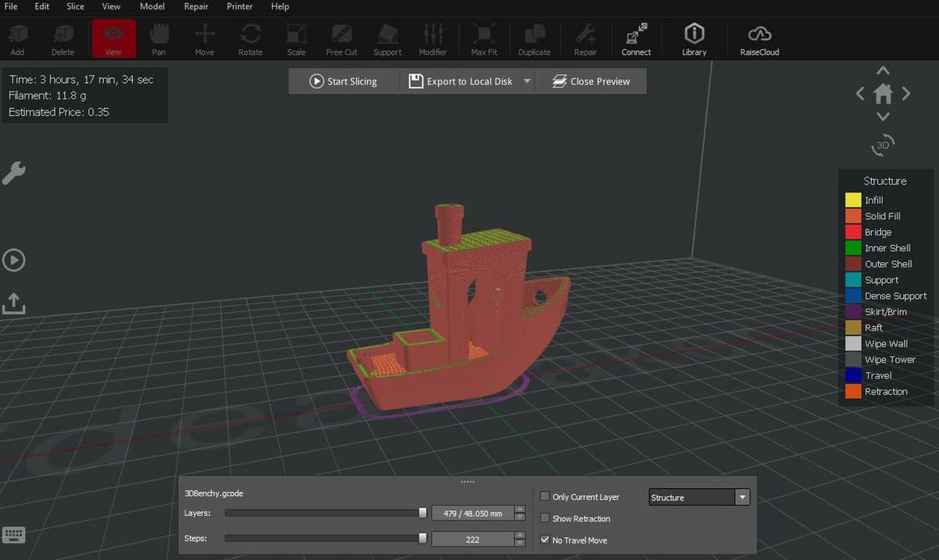The height and width of the screenshot is (560, 939).
Task: Click the Start Slicing button
Action: (x=344, y=81)
